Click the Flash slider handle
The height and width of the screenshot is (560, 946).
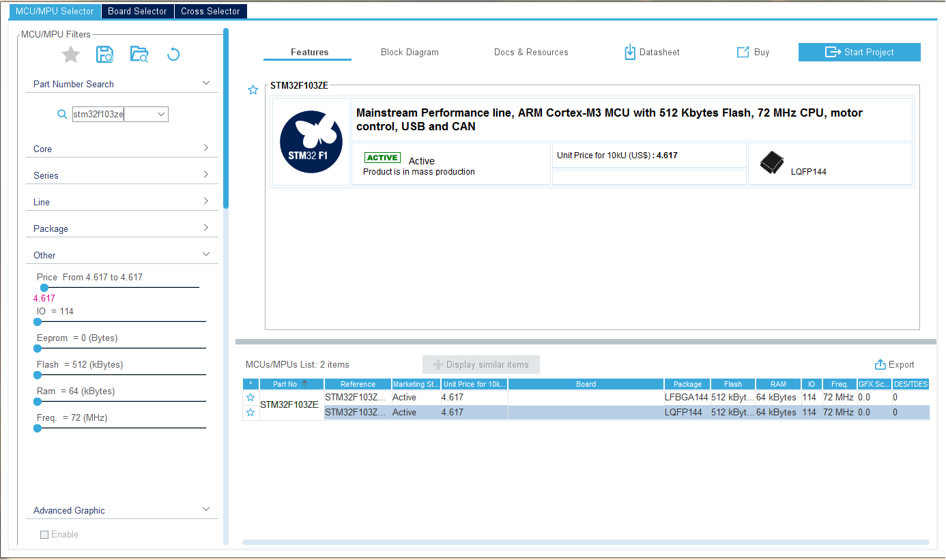coord(38,374)
